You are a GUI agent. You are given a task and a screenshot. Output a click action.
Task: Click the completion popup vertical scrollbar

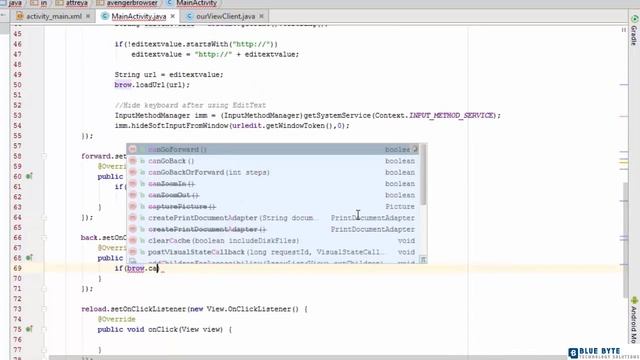423,175
